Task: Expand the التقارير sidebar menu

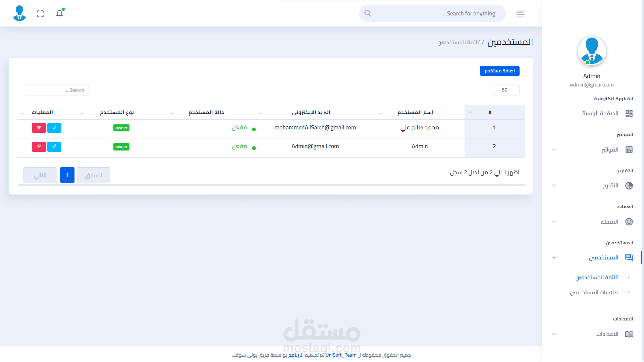Action: coord(610,186)
